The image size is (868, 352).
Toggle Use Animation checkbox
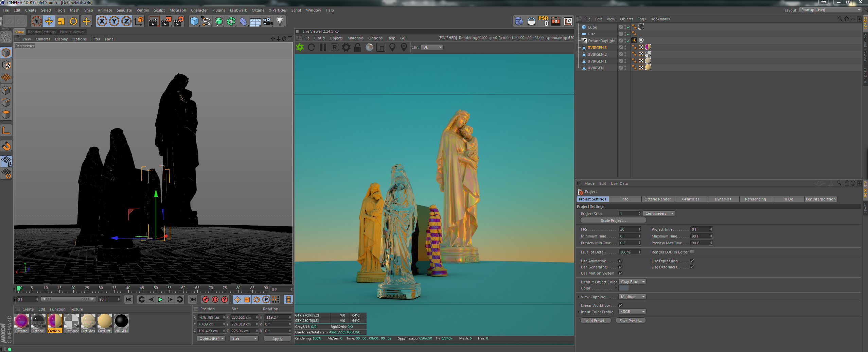[621, 261]
